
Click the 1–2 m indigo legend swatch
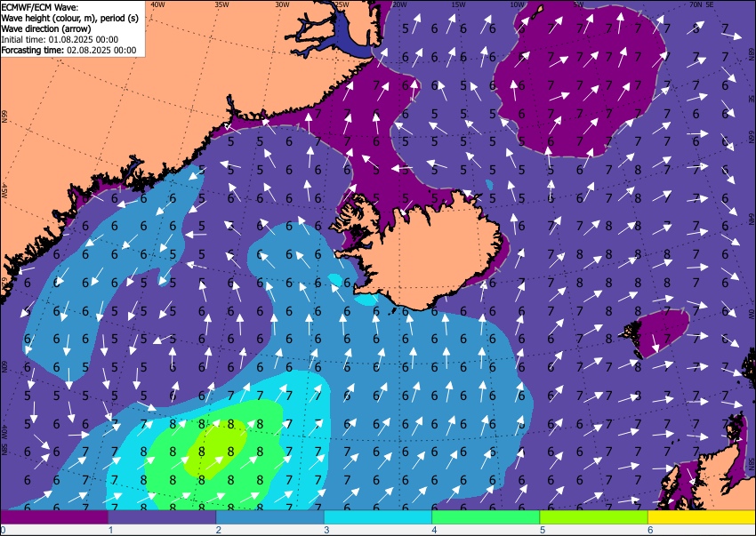coord(162,517)
